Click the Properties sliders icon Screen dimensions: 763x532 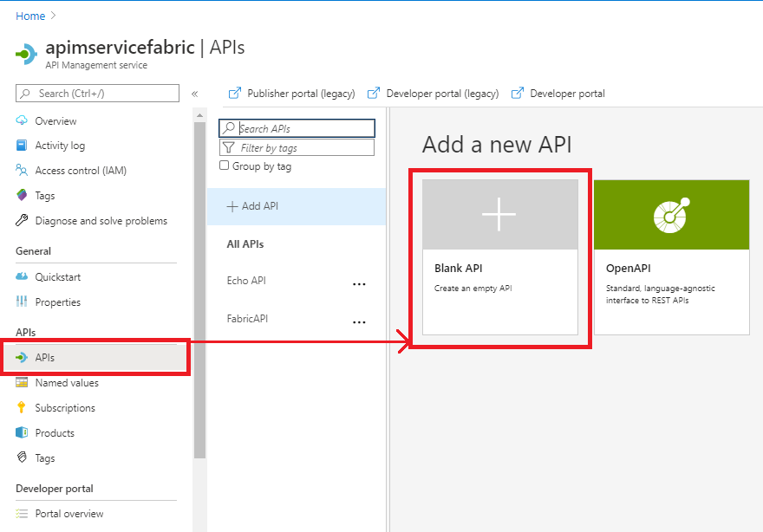coord(22,302)
